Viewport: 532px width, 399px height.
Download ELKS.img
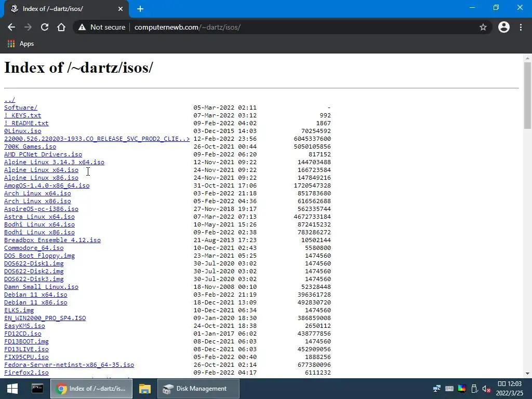click(19, 311)
